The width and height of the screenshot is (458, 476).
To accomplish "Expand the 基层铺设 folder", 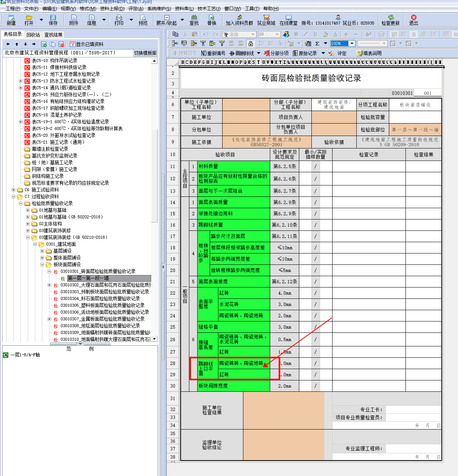I will pyautogui.click(x=42, y=251).
